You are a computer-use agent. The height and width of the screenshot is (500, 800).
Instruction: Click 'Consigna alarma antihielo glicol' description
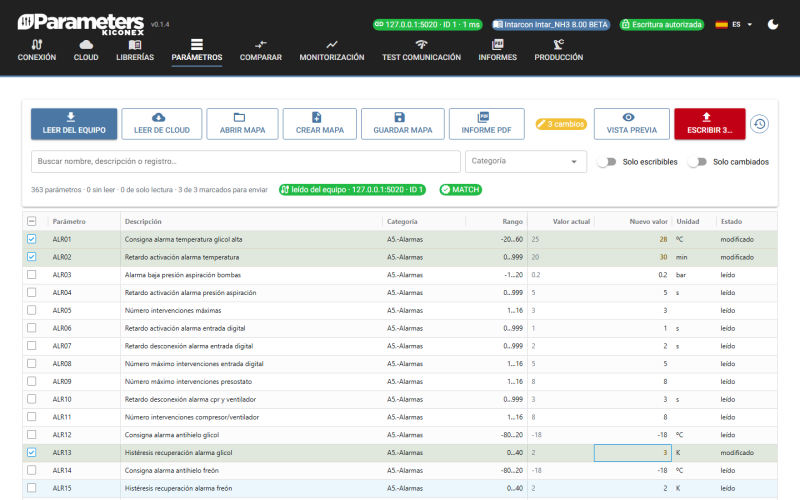click(172, 435)
